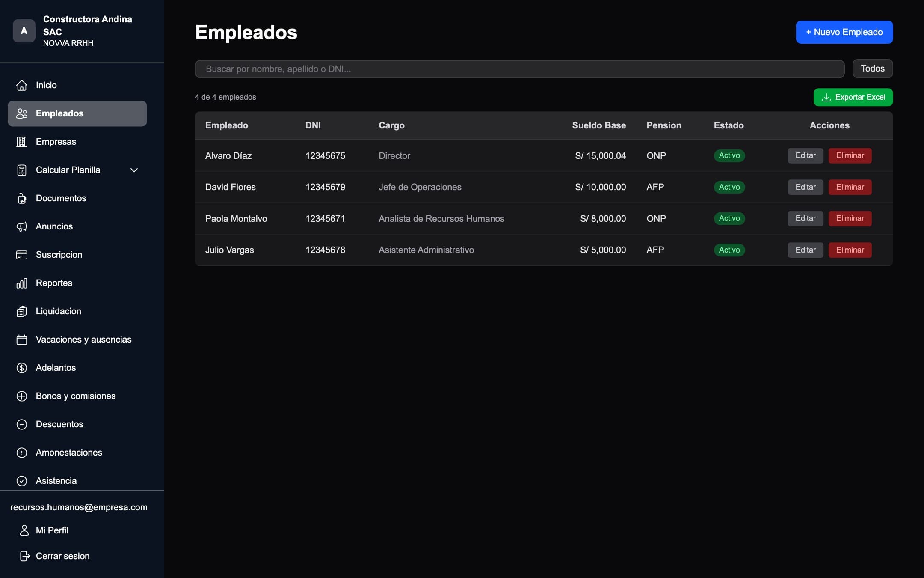The height and width of the screenshot is (578, 924).
Task: Click the Inicio home icon
Action: click(22, 85)
